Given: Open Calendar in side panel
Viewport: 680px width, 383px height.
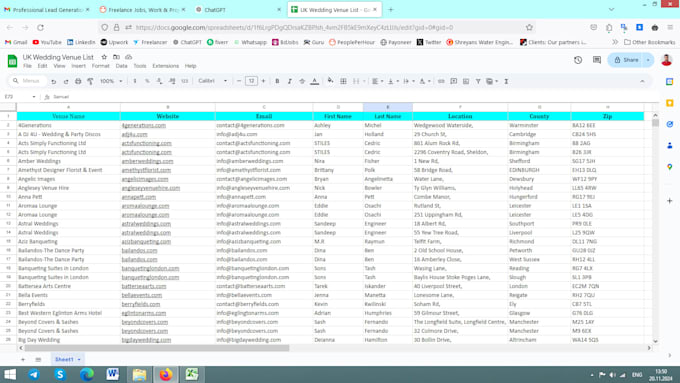Looking at the screenshot, I should (670, 82).
